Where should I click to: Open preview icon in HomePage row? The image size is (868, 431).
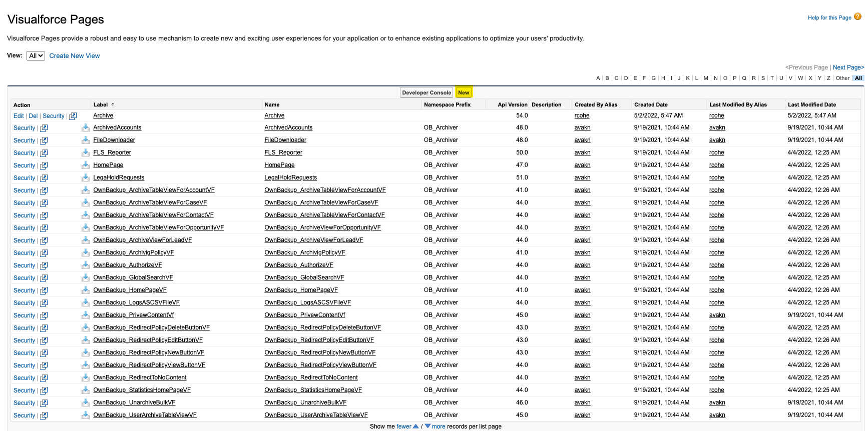coord(44,165)
